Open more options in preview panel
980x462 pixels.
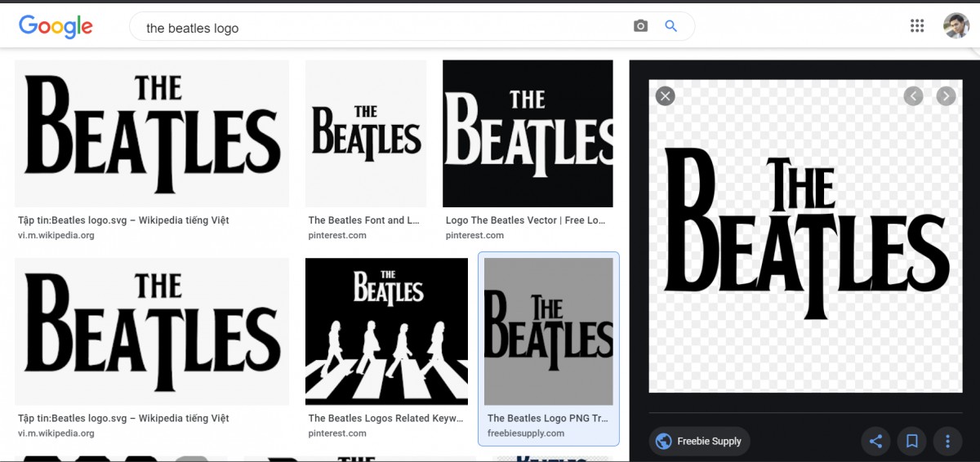[947, 442]
